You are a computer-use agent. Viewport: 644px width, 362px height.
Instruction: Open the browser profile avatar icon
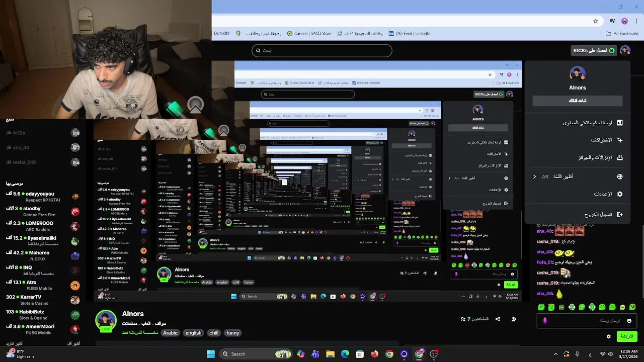(624, 21)
